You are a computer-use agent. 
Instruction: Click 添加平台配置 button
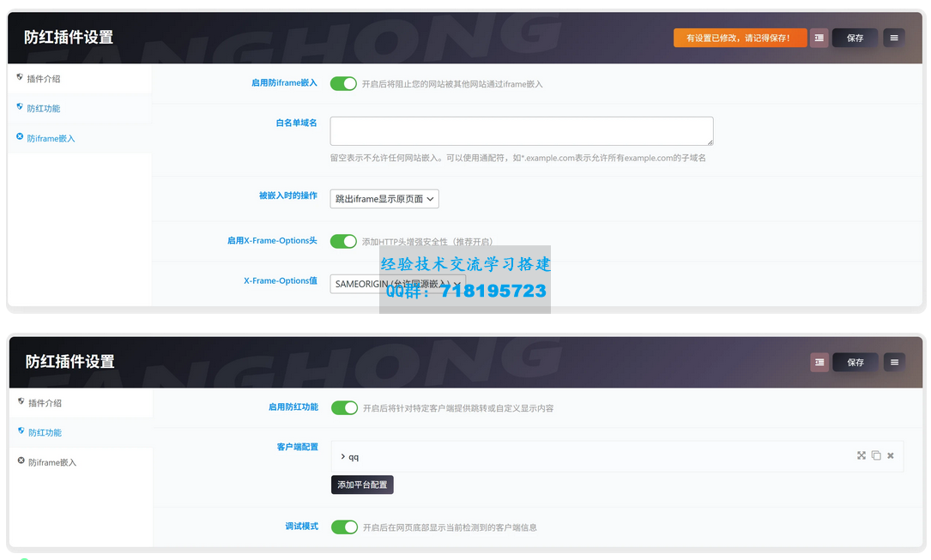pos(362,485)
